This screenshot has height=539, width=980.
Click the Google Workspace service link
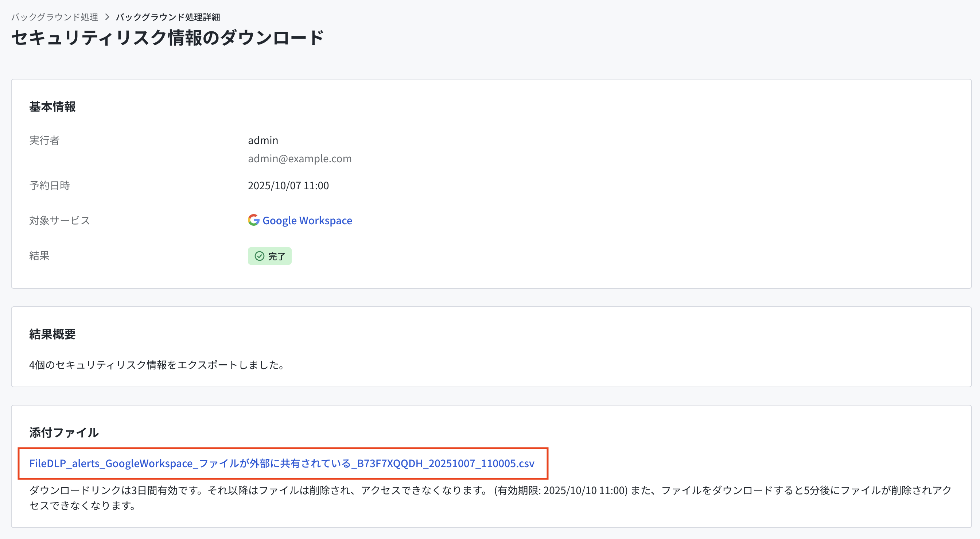click(307, 220)
